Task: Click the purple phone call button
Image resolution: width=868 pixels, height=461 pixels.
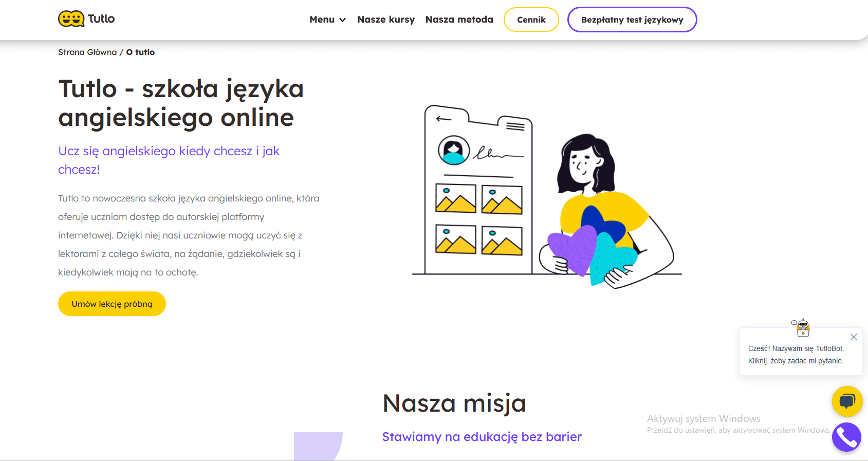Action: pos(846,437)
